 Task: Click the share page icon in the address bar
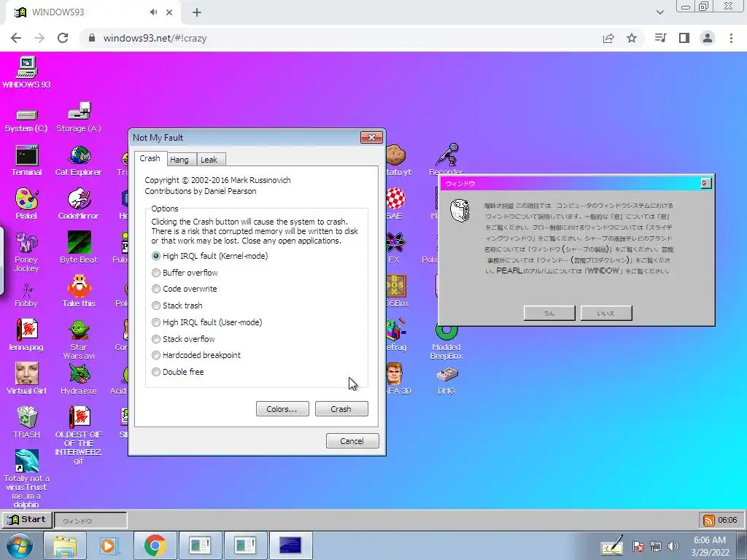[608, 38]
